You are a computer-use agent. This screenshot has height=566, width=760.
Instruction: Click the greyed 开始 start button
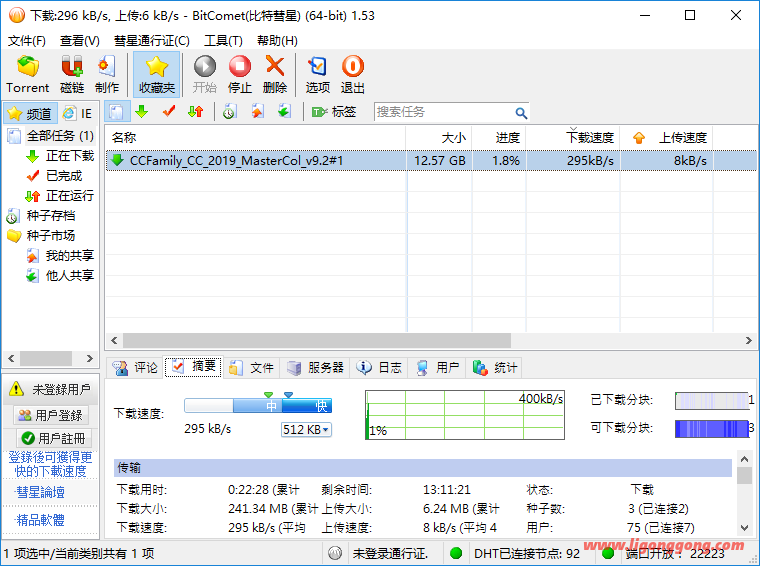[205, 75]
